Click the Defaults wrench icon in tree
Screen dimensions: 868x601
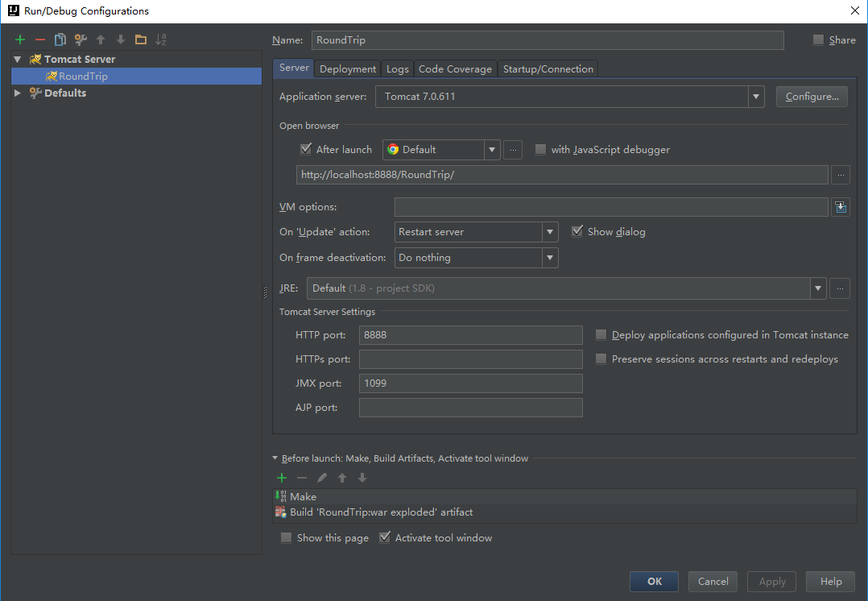tap(35, 93)
